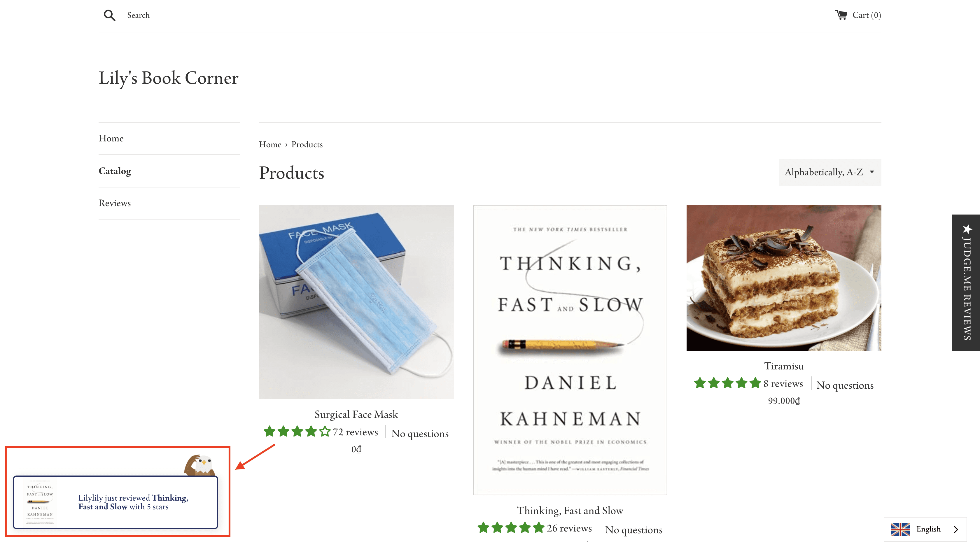Click the Thinking, Fast and Slow book cover

pyautogui.click(x=570, y=350)
